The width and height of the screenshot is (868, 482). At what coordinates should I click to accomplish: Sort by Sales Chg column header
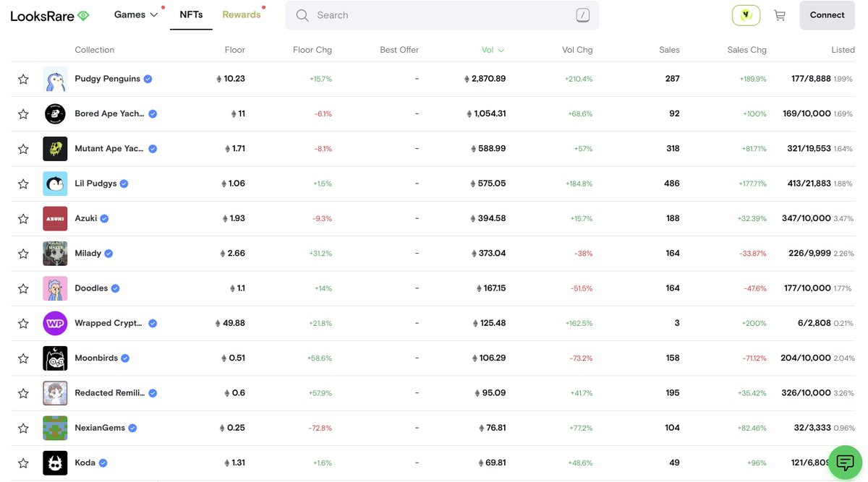pyautogui.click(x=747, y=50)
